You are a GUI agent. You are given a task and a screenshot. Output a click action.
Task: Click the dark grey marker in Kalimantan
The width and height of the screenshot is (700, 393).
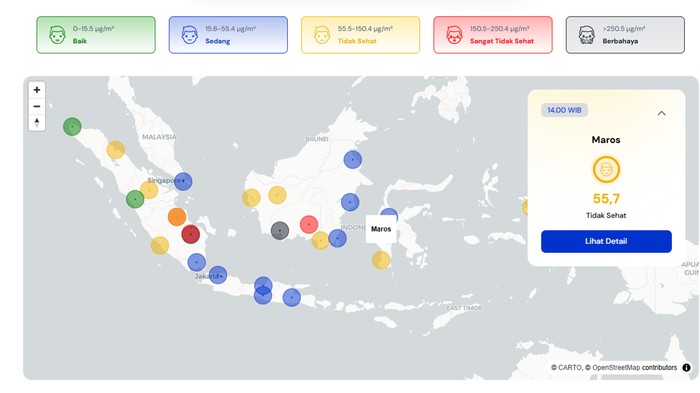pyautogui.click(x=280, y=230)
